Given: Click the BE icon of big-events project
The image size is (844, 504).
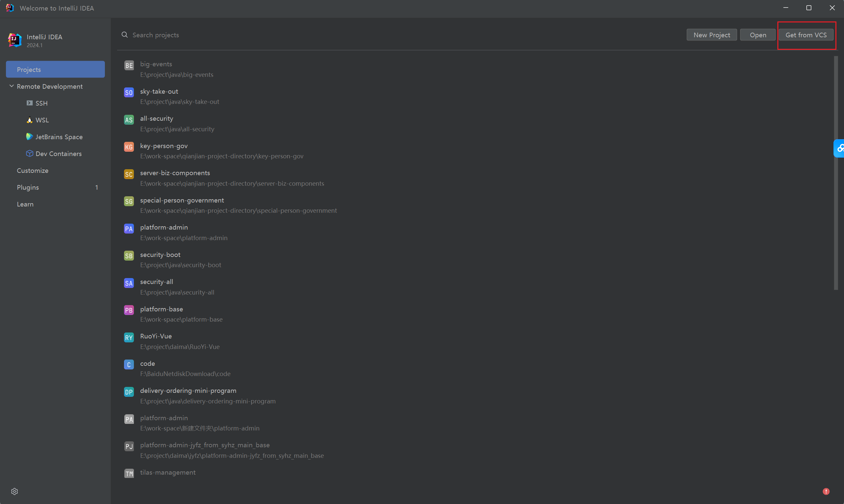Looking at the screenshot, I should (129, 65).
